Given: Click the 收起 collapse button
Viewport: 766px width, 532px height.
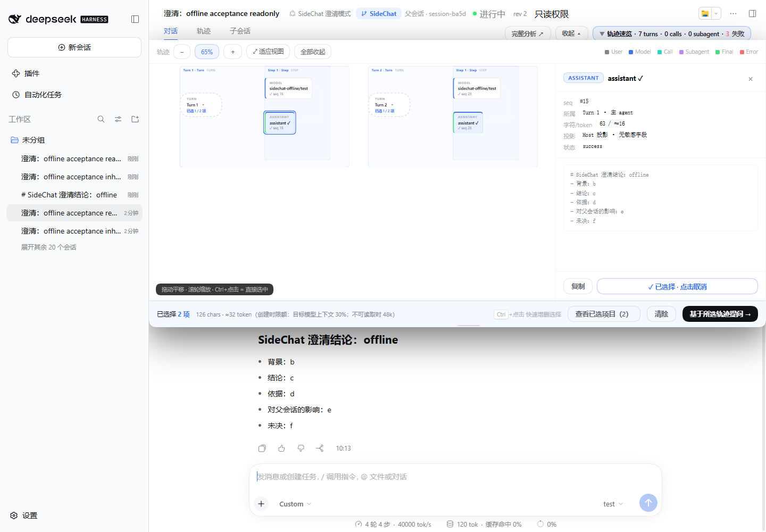Looking at the screenshot, I should coord(572,34).
